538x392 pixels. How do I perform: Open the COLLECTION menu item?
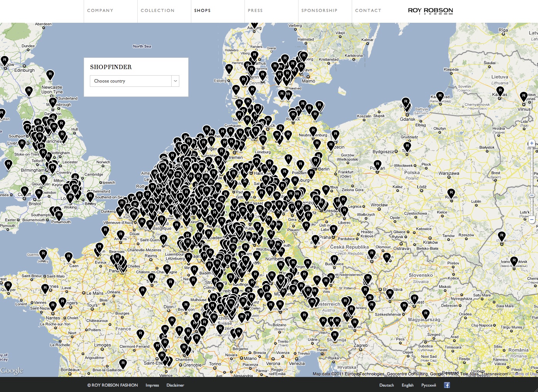pos(157,10)
